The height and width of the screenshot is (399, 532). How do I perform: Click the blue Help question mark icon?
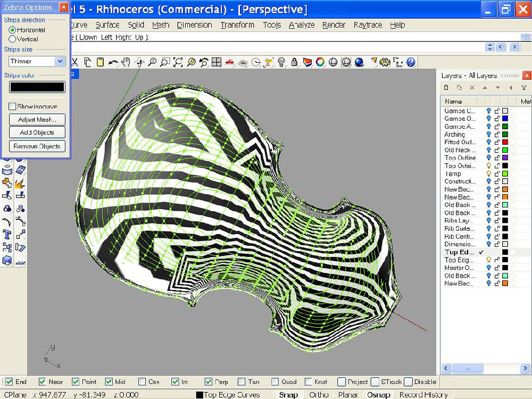[411, 62]
